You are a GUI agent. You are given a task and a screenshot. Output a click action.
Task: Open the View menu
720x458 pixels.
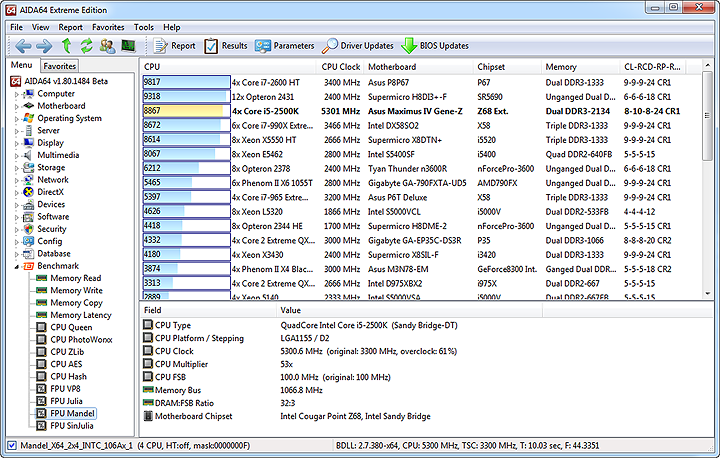coord(40,27)
